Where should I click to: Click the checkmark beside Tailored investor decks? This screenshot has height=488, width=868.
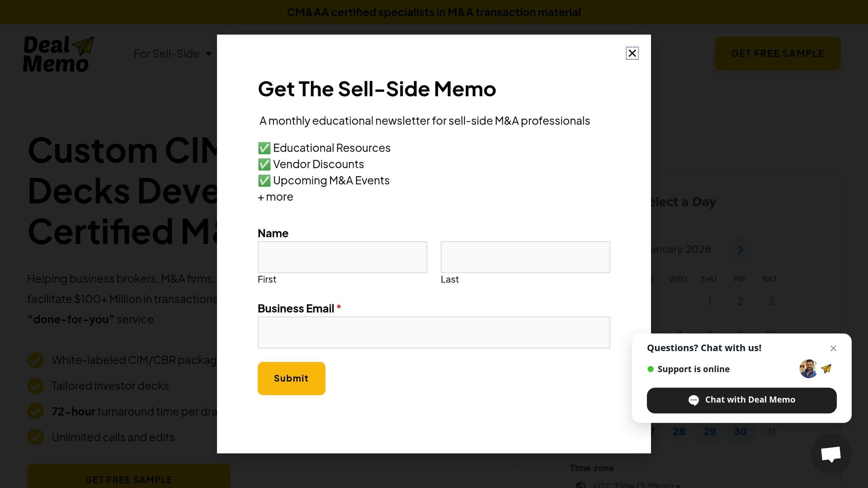pyautogui.click(x=36, y=386)
